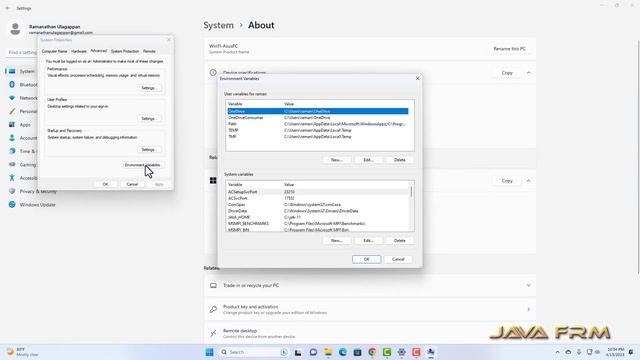Click the Environment Variables button in System Properties
The width and height of the screenshot is (640, 360).
coord(142,165)
